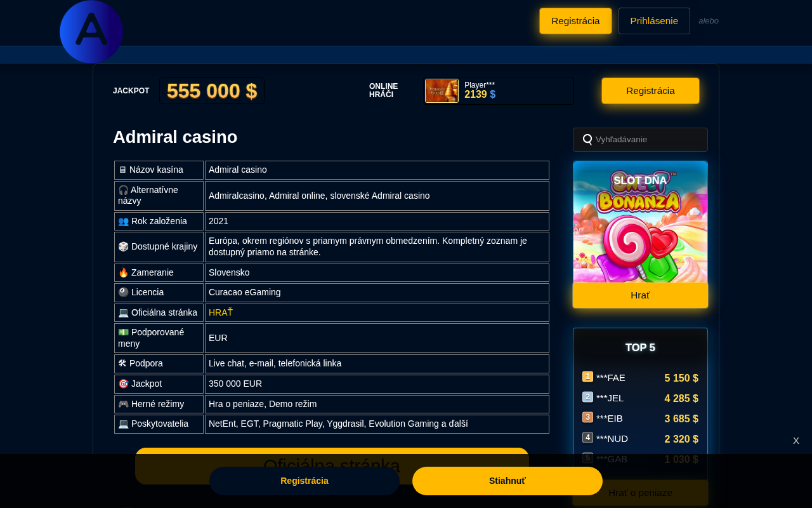Click the Registrácia button in bottom banner
The image size is (812, 508).
click(304, 481)
